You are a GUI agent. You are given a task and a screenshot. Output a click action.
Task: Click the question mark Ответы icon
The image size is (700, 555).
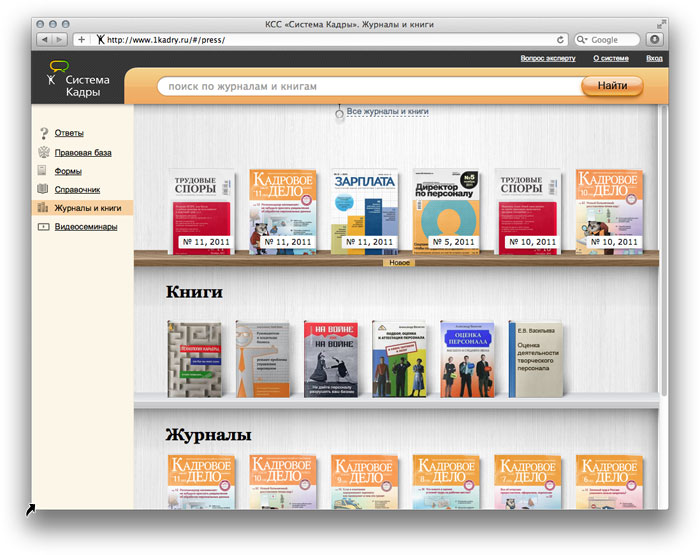(43, 133)
